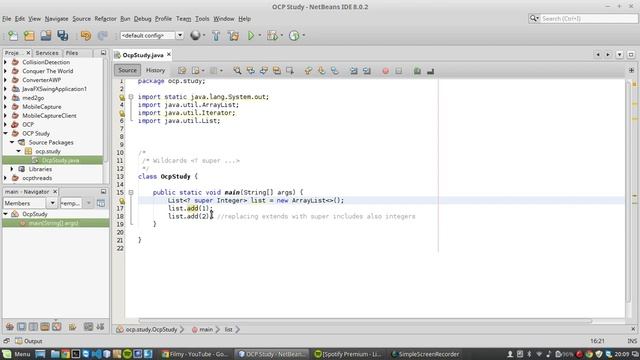Click the red Start Macro Recording icon
The height and width of the screenshot is (360, 640).
[x=385, y=71]
